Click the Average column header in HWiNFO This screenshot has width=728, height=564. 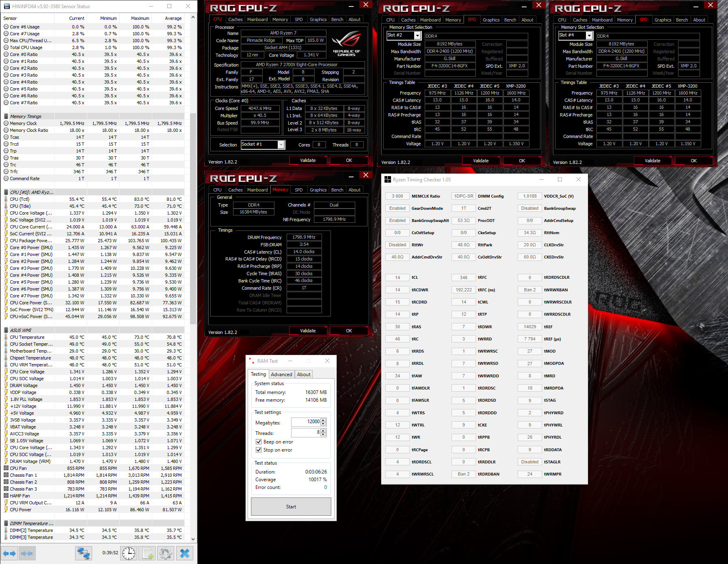coord(167,18)
